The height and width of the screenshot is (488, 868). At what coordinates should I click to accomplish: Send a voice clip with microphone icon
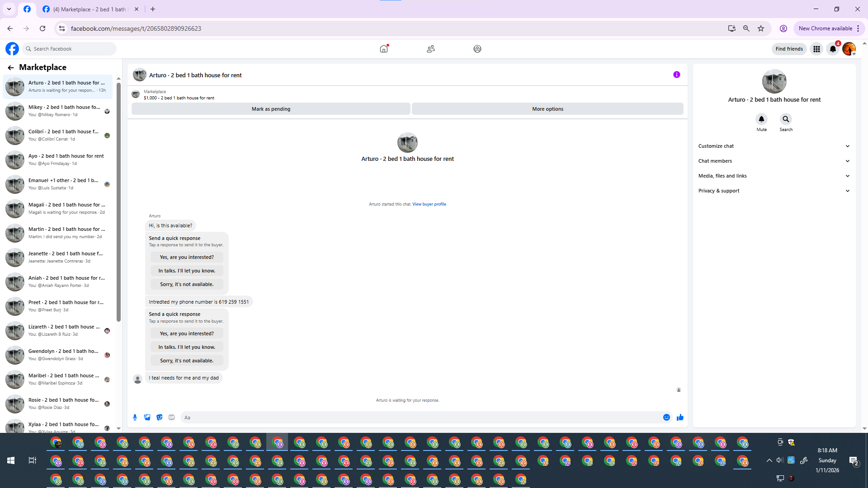click(135, 418)
